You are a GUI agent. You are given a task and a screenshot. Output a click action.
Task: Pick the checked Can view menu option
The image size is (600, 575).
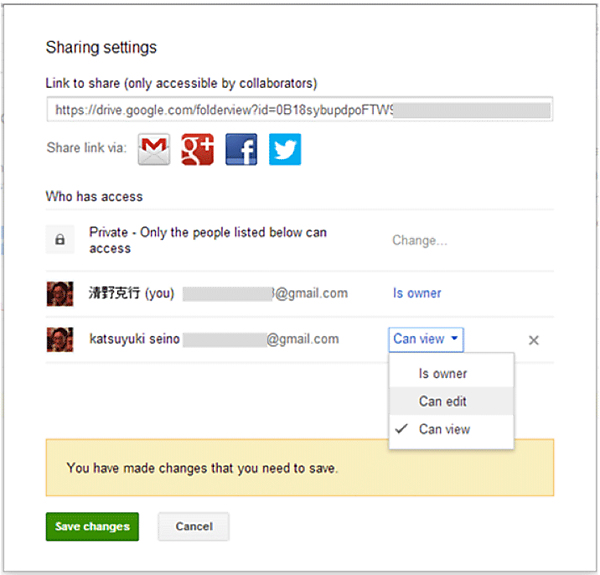[444, 429]
